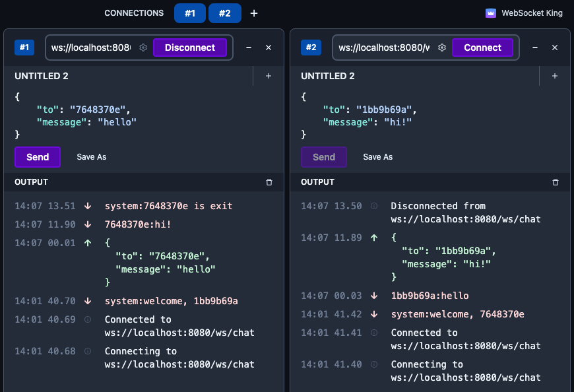Switch to connection tab #2 at top
The image size is (574, 392).
225,13
